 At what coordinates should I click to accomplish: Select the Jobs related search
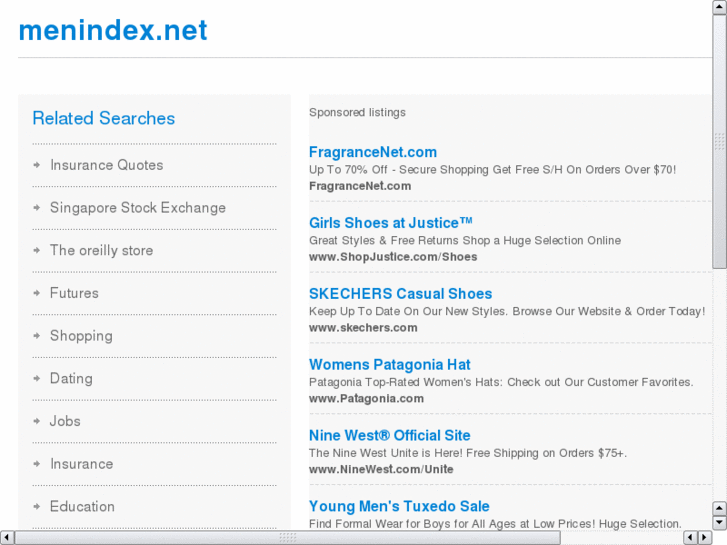65,421
